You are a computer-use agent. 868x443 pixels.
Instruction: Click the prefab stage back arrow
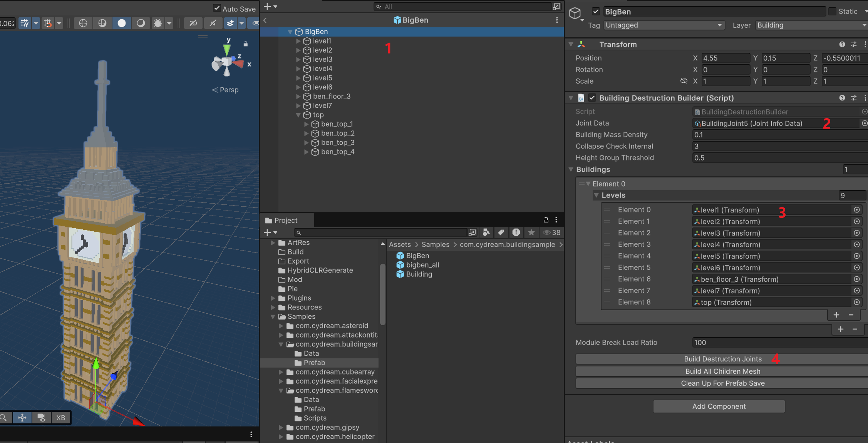pyautogui.click(x=265, y=20)
